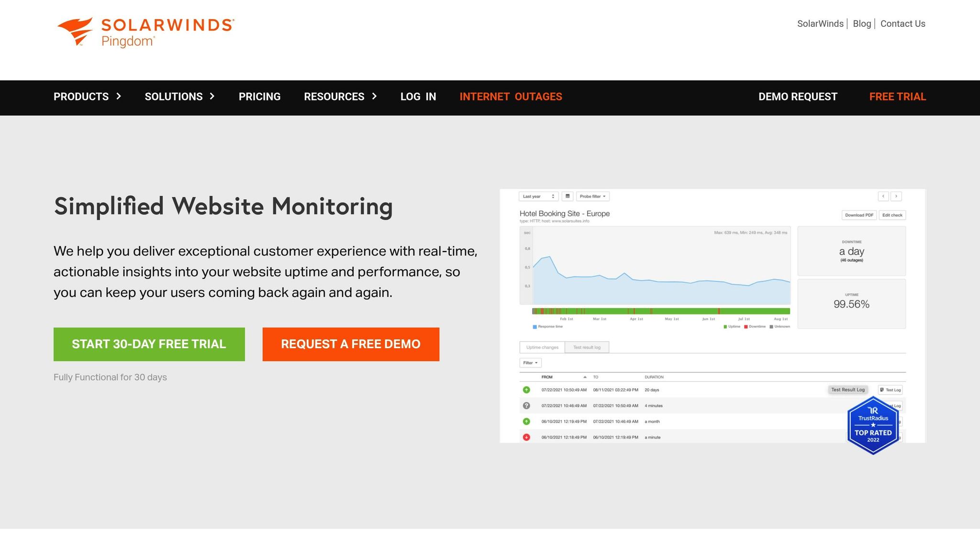This screenshot has height=551, width=980.
Task: Click the TrustRadius Top Rated badge
Action: click(873, 425)
